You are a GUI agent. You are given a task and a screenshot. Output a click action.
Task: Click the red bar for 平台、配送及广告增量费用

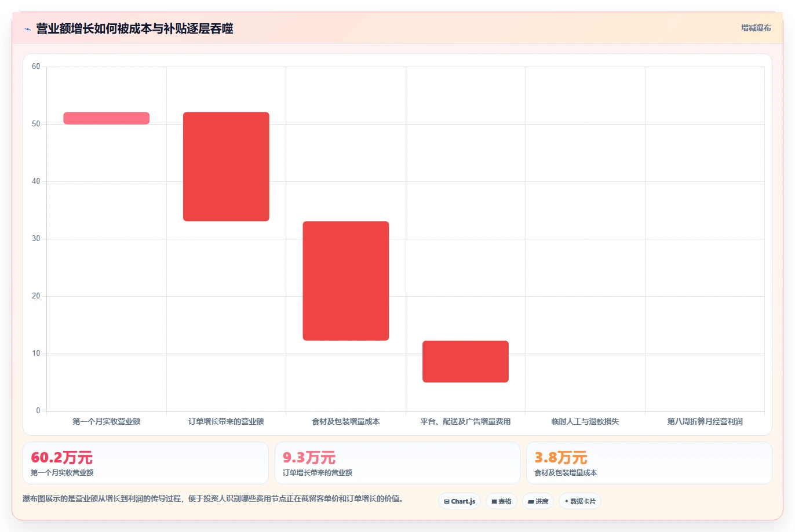coord(465,362)
